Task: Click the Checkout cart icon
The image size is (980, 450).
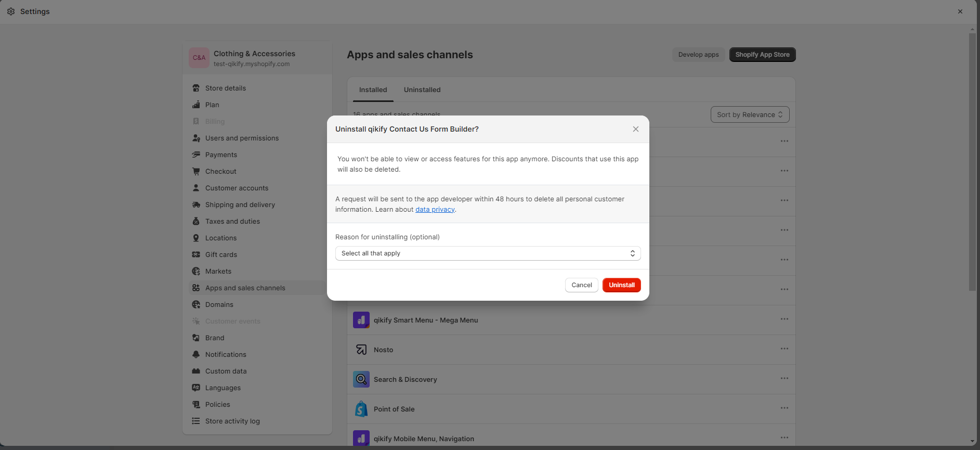Action: [196, 171]
